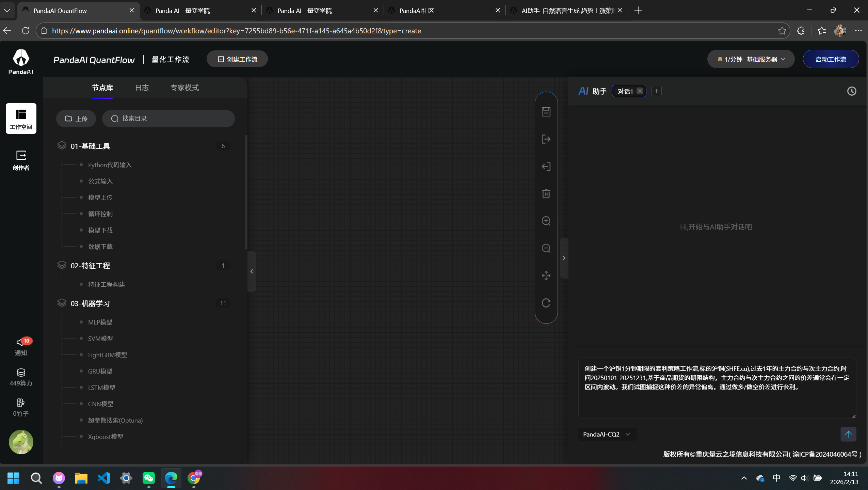Send the AI prompt with arrow button
868x490 pixels.
(x=848, y=434)
